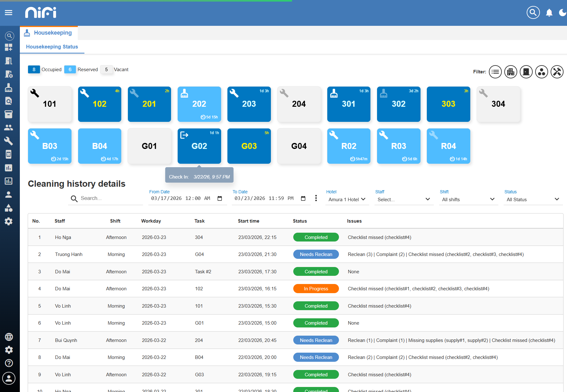Filter rooms by door icon
This screenshot has height=392, width=567.
pyautogui.click(x=526, y=72)
